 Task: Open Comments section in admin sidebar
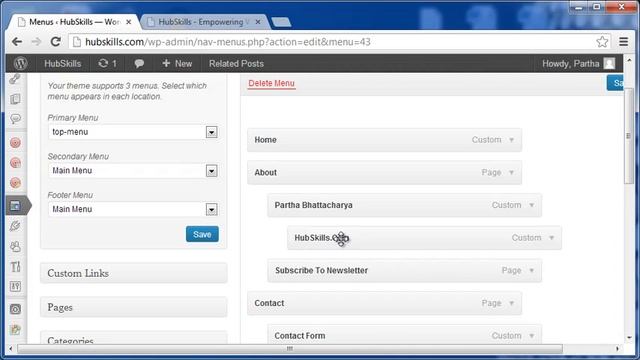click(x=15, y=119)
